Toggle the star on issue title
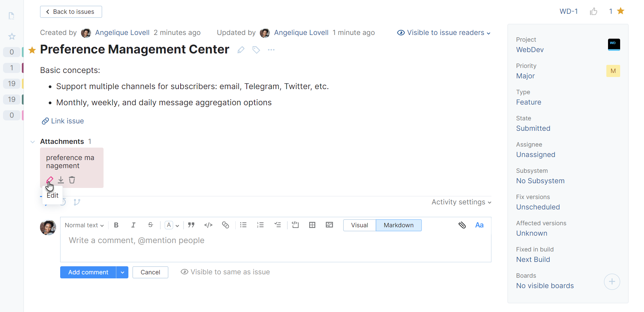 pos(32,50)
